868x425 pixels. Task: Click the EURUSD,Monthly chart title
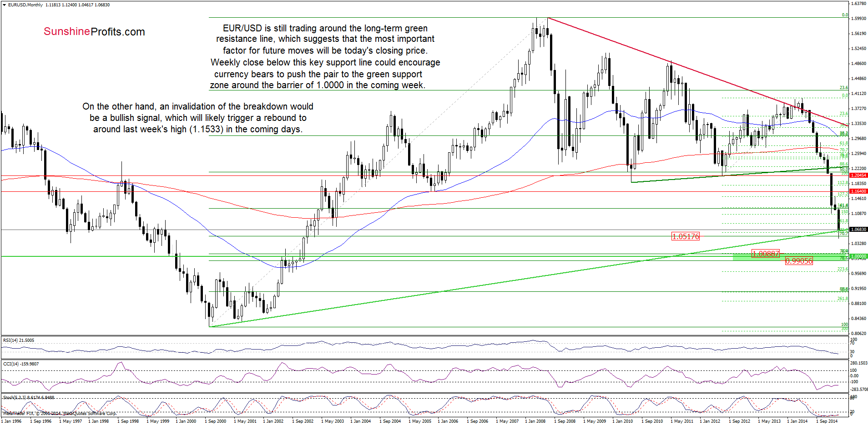(x=25, y=5)
